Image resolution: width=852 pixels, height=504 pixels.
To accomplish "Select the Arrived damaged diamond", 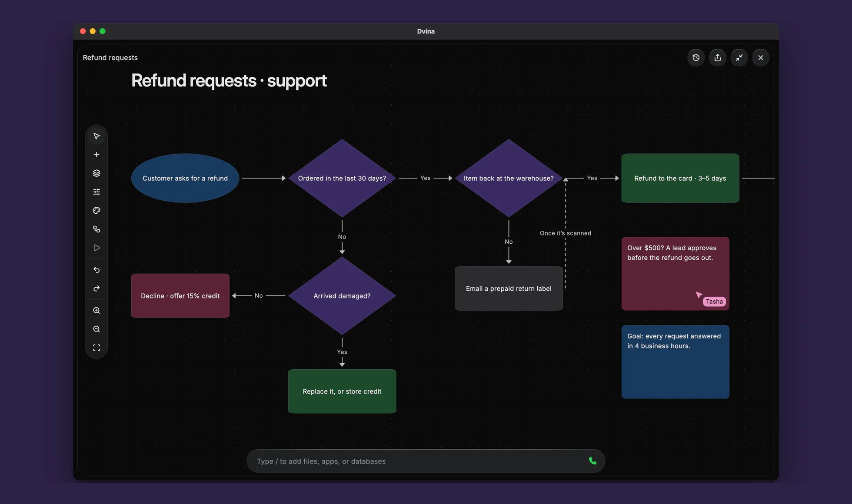I will pos(342,296).
